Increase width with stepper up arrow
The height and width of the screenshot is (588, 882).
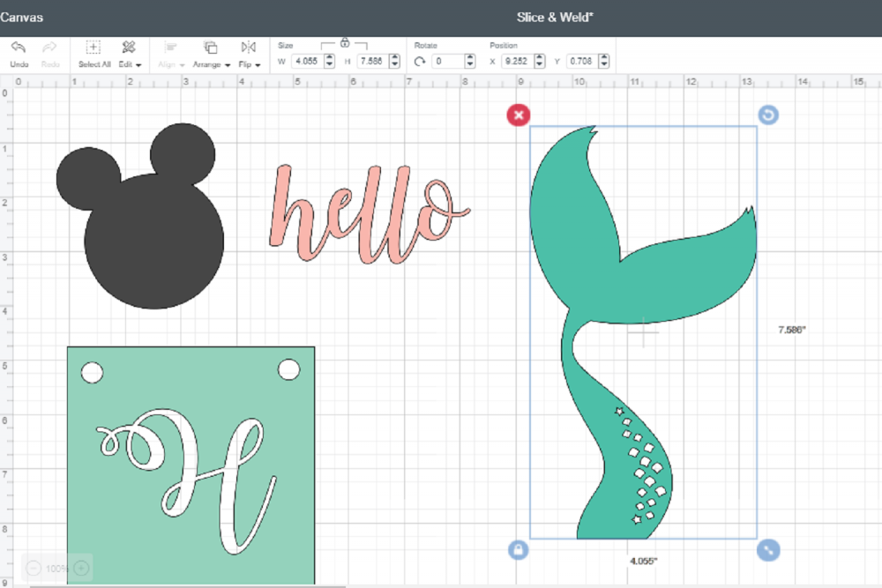(x=330, y=57)
